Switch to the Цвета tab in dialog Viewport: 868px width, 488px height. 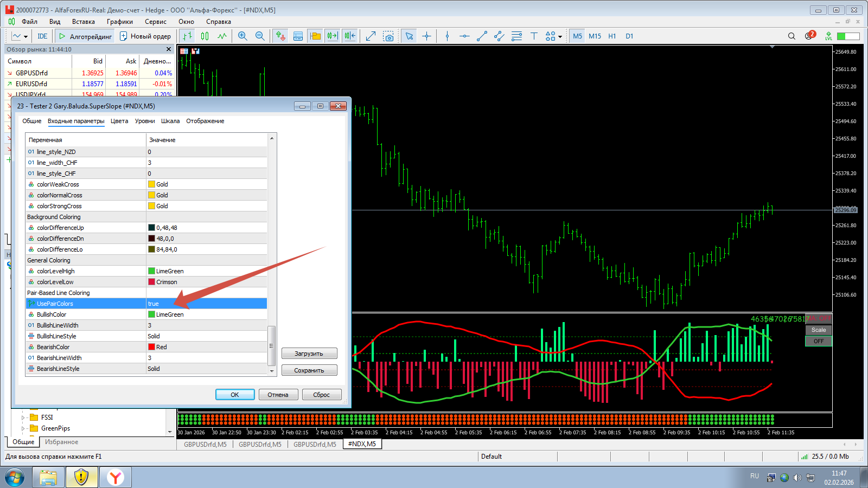pos(119,121)
